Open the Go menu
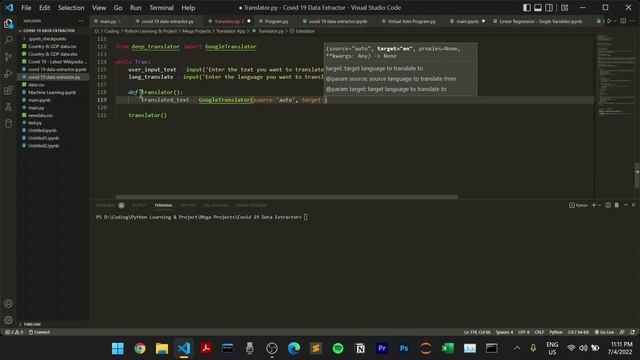This screenshot has height=360, width=640. point(118,8)
